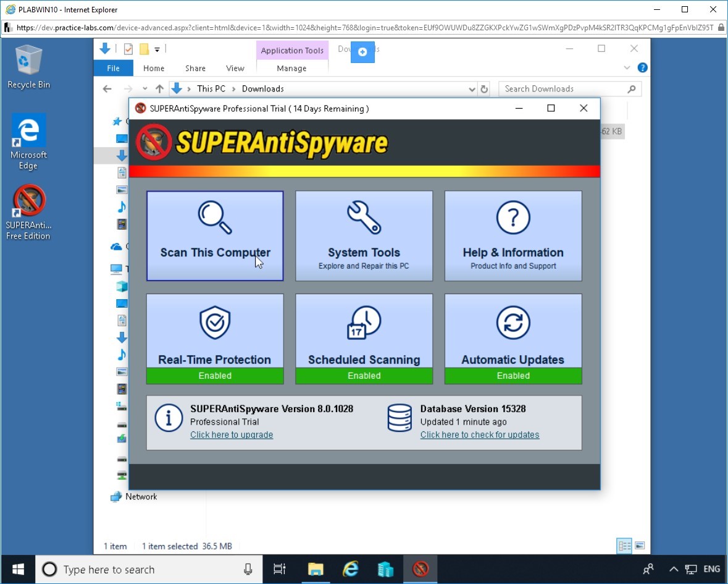The width and height of the screenshot is (728, 584).
Task: Switch Explorer to details view
Action: (624, 546)
